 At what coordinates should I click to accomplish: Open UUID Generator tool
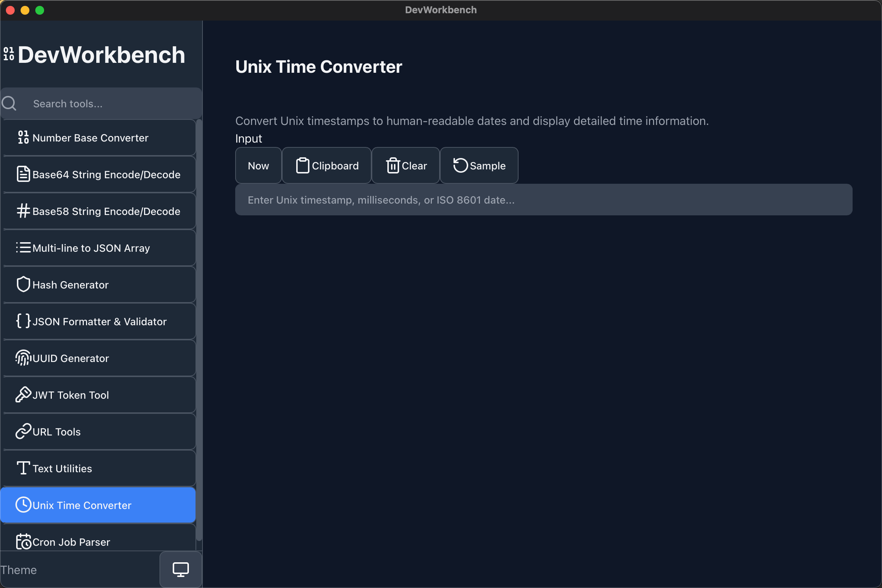pos(98,358)
